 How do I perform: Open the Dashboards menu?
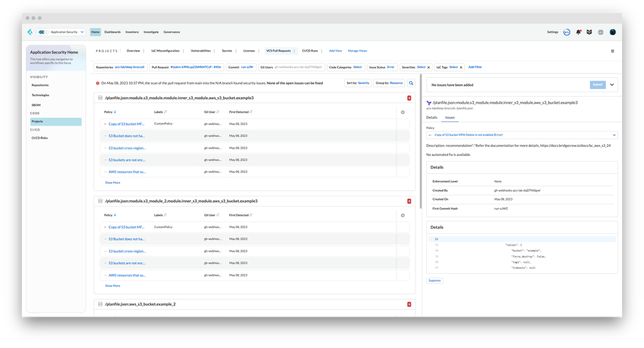112,32
